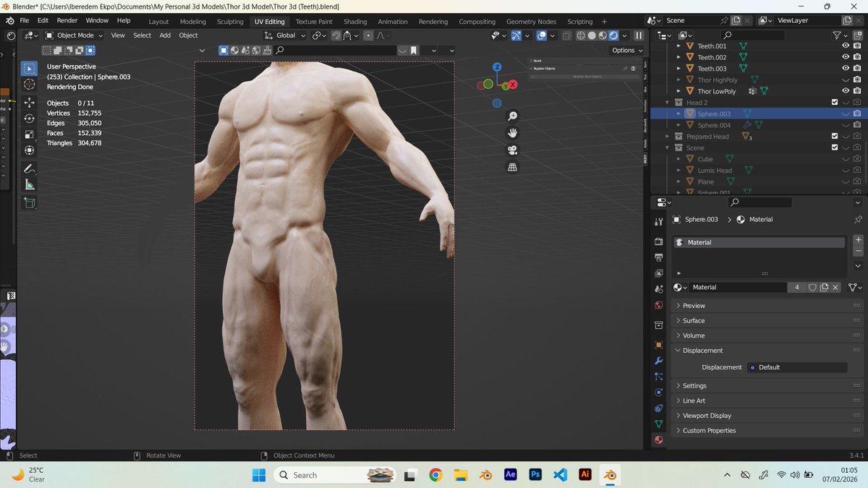Open Photoshop from the taskbar
This screenshot has height=488, width=868.
coord(536,475)
